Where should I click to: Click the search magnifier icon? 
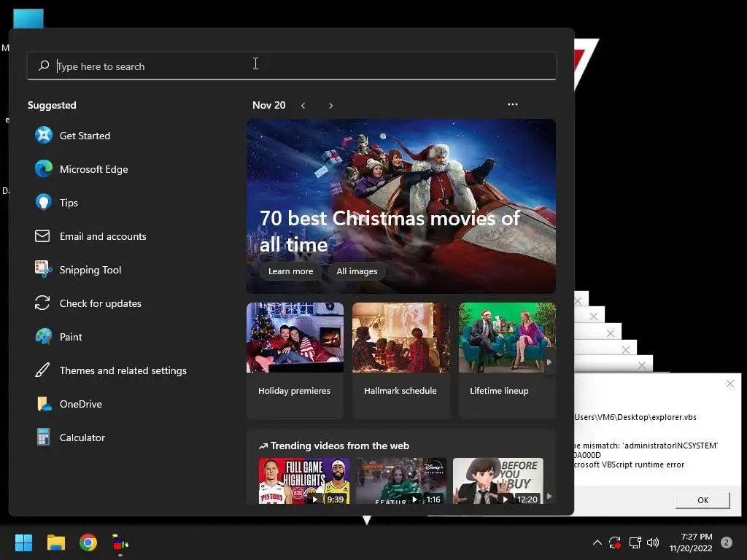(x=44, y=66)
